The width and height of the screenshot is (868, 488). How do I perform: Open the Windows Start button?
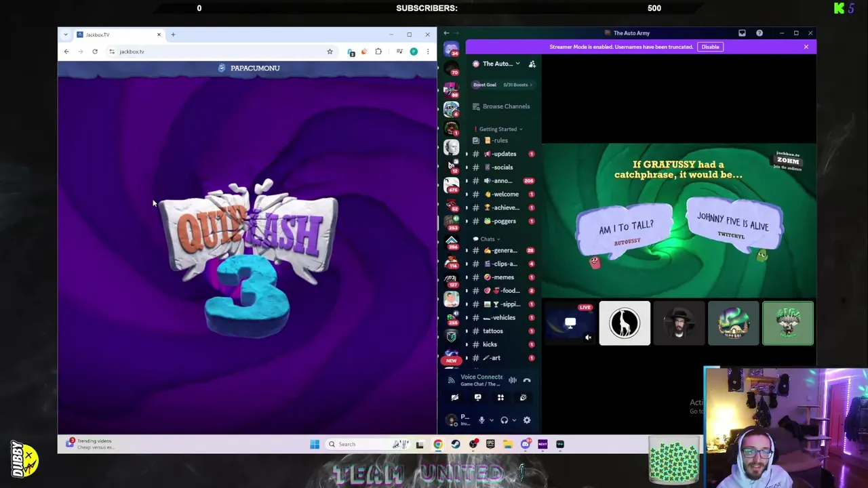[x=315, y=445]
